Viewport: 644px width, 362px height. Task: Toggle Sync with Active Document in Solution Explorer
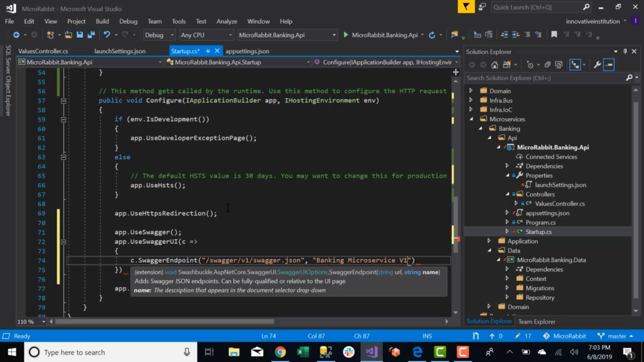click(575, 65)
